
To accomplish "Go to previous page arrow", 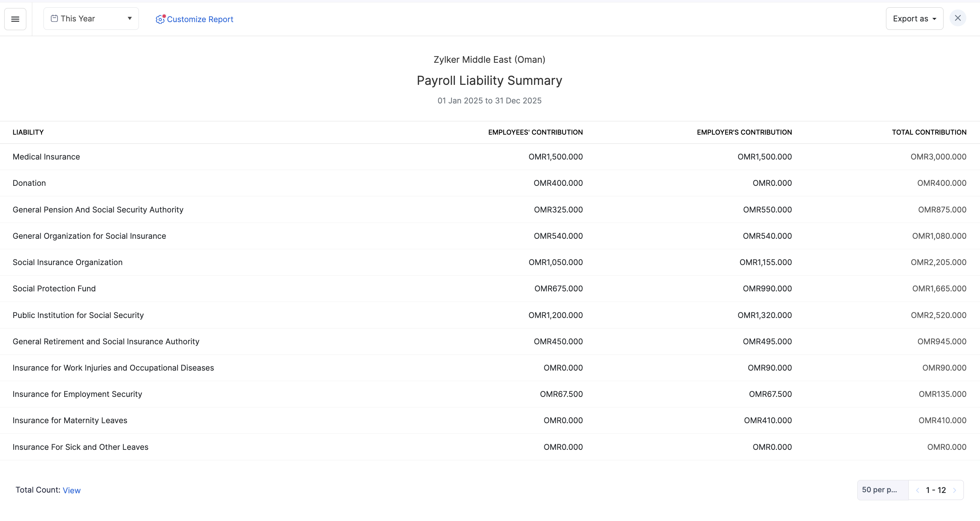I will [x=918, y=490].
